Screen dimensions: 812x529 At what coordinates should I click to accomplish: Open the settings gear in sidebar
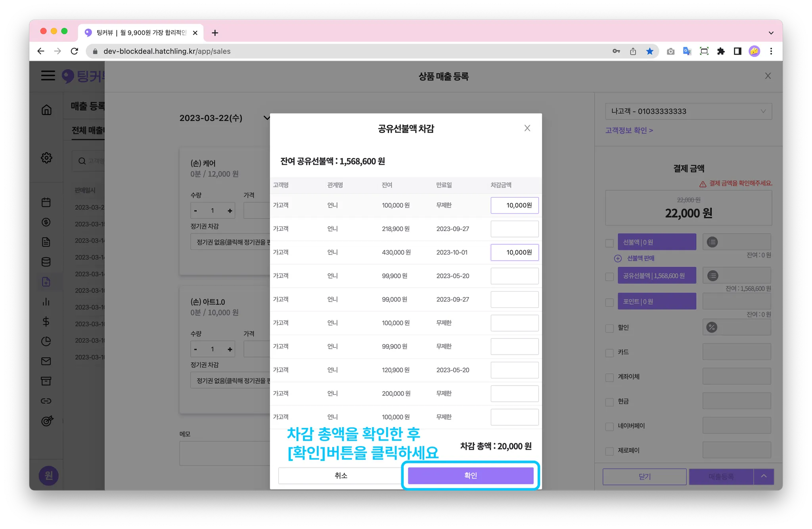46,158
